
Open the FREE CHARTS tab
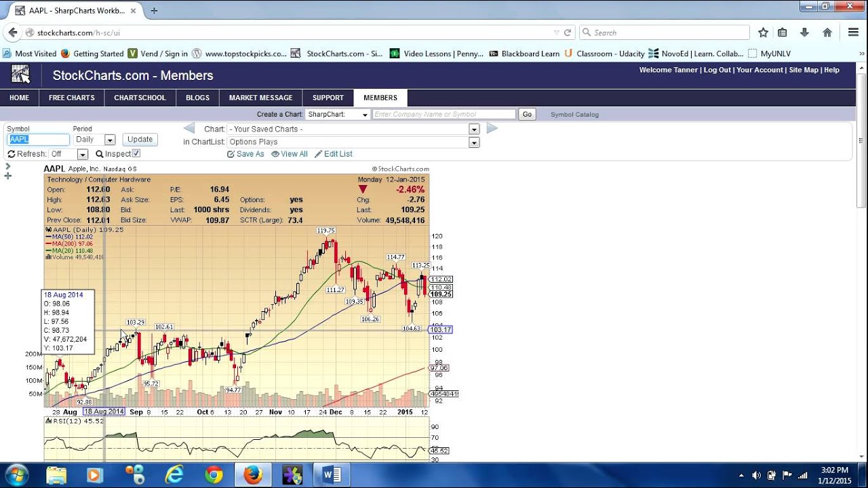pyautogui.click(x=72, y=98)
